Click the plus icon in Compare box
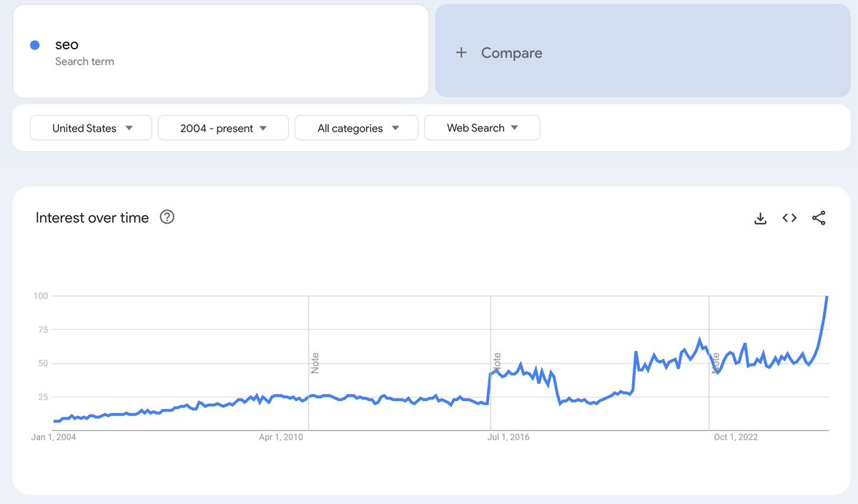 pos(461,52)
